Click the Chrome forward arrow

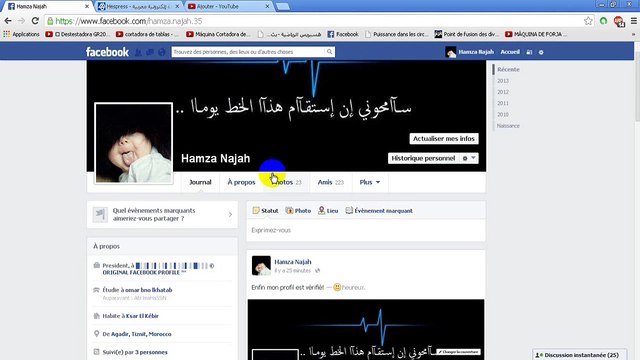pyautogui.click(x=21, y=21)
